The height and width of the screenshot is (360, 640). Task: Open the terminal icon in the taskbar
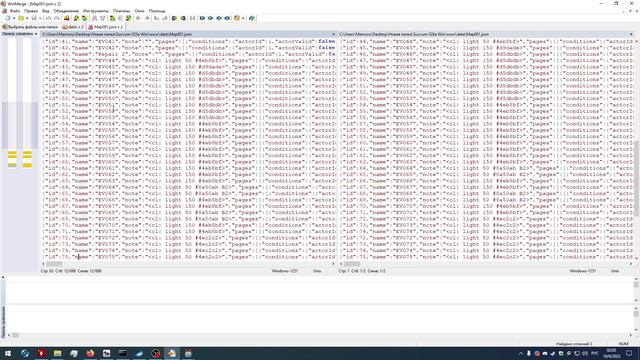[122, 353]
